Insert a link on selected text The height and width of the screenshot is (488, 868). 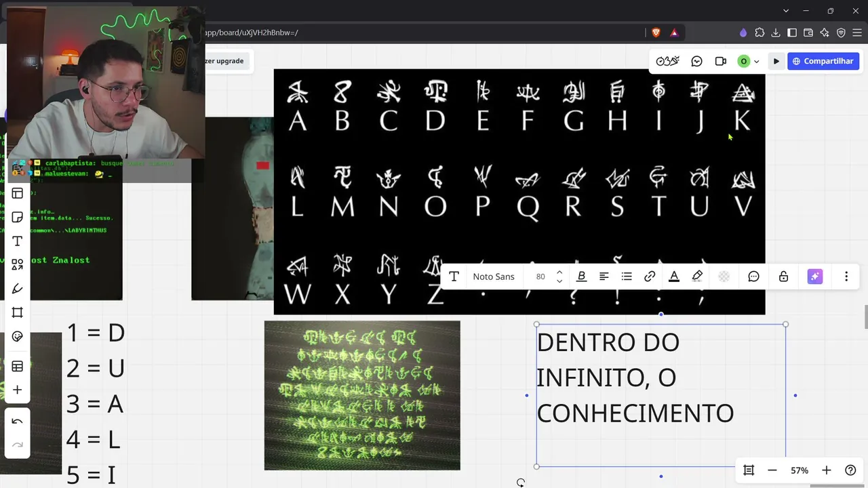(x=650, y=277)
